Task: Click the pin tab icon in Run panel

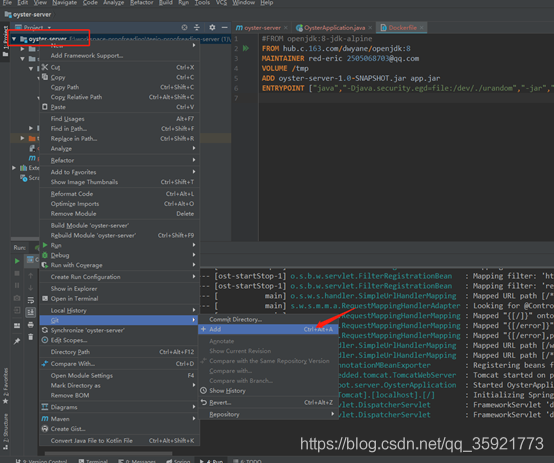Action: (17, 341)
